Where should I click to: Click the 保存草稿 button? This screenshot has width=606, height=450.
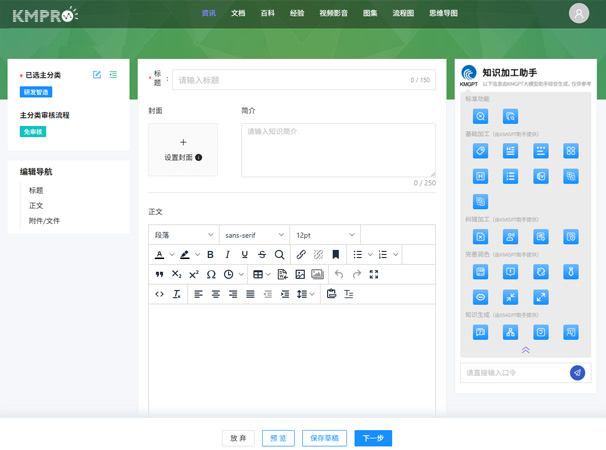pos(324,438)
